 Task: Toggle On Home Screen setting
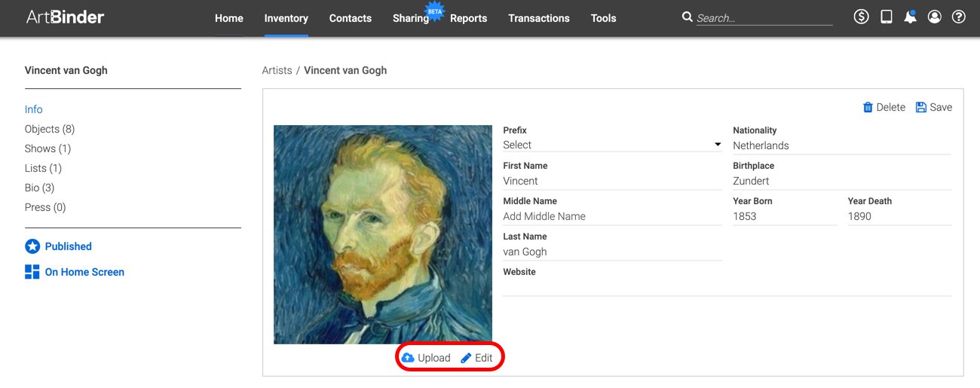click(x=75, y=272)
